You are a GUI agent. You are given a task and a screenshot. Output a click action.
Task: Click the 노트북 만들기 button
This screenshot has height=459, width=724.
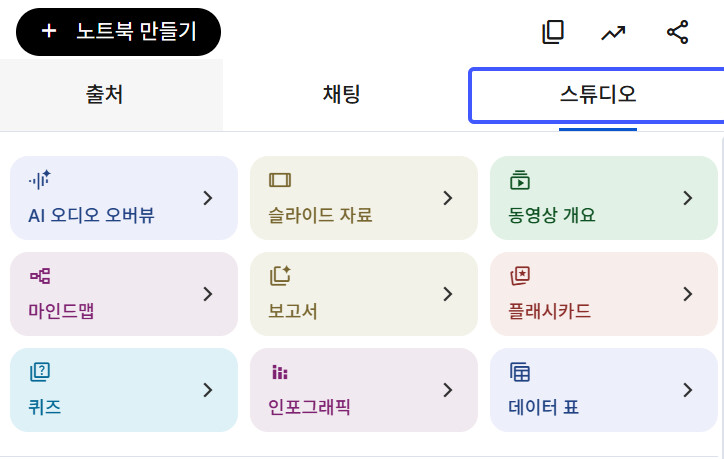[119, 32]
